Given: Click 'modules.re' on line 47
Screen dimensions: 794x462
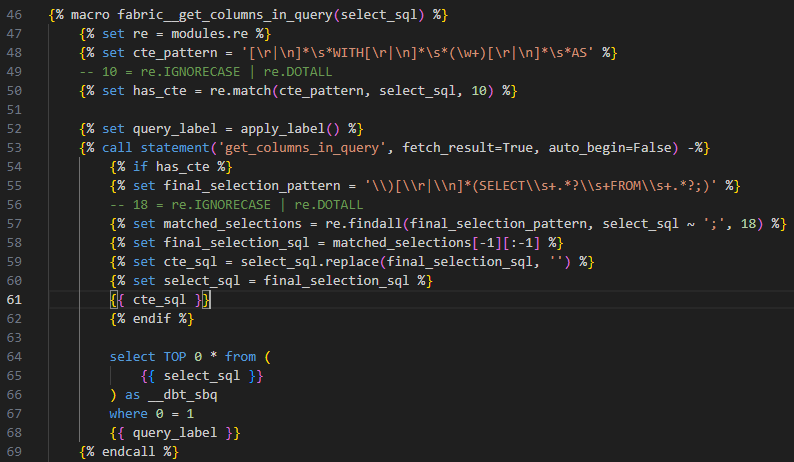Looking at the screenshot, I should pyautogui.click(x=210, y=34).
